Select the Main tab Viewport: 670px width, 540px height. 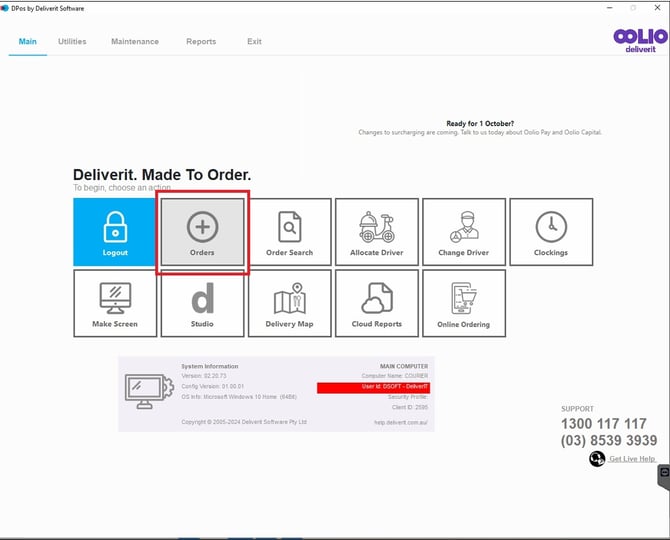(x=28, y=41)
